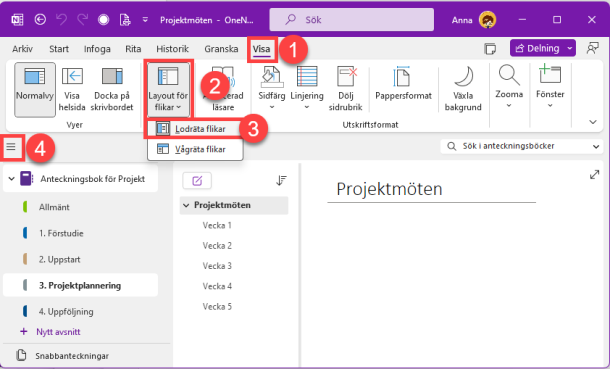Open the Granska tab
Image resolution: width=610 pixels, height=369 pixels.
click(221, 49)
